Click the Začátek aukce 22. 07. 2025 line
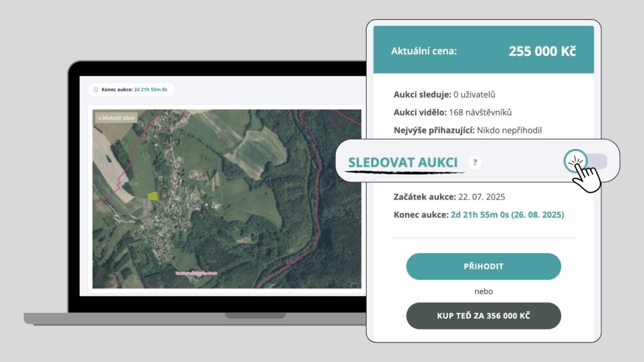 pos(449,197)
